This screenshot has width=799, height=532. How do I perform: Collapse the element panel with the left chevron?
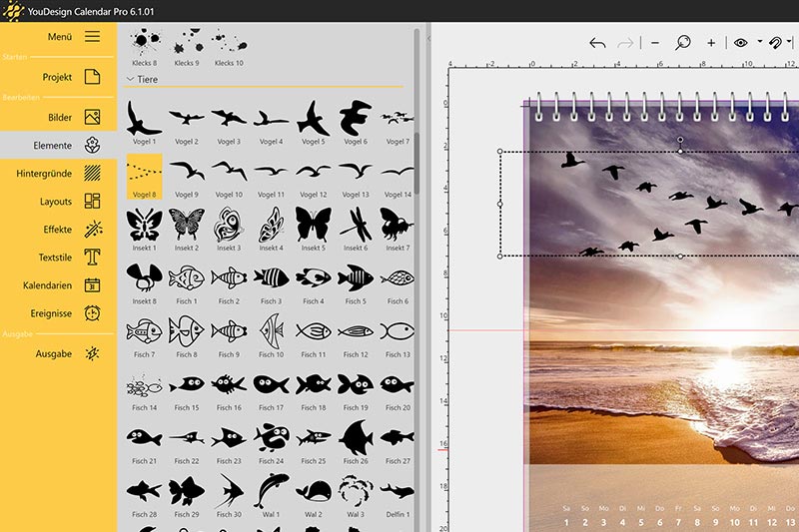coord(428,40)
